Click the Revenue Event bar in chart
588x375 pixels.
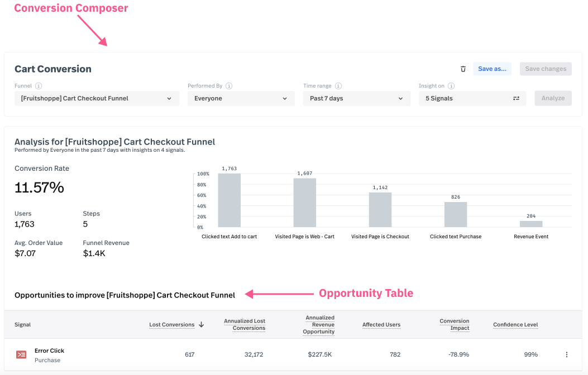point(531,224)
